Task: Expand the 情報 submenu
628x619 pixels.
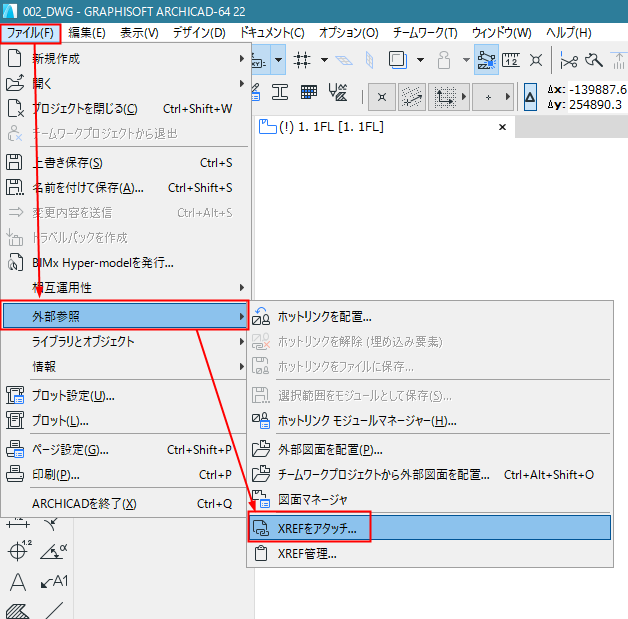Action: (125, 366)
